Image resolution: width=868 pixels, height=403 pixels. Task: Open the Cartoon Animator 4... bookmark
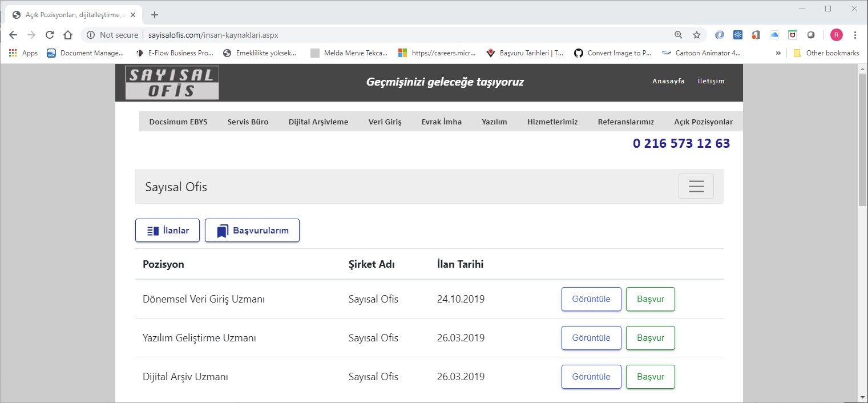pos(701,53)
